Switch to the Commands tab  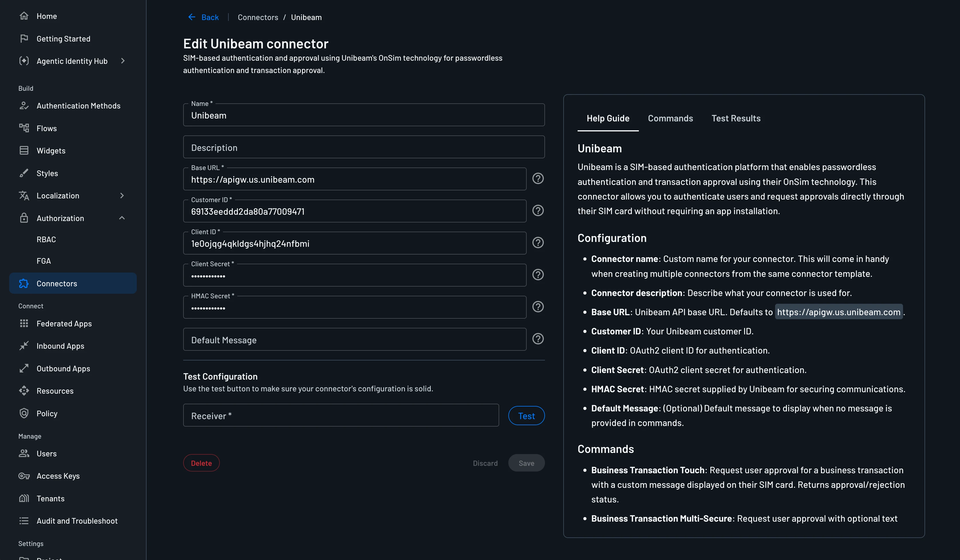(670, 119)
